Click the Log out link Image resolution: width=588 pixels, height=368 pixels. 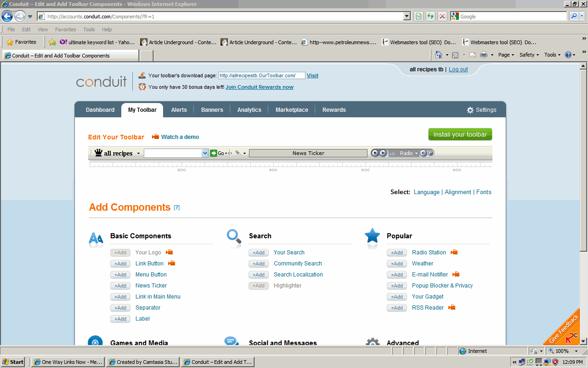pos(458,69)
